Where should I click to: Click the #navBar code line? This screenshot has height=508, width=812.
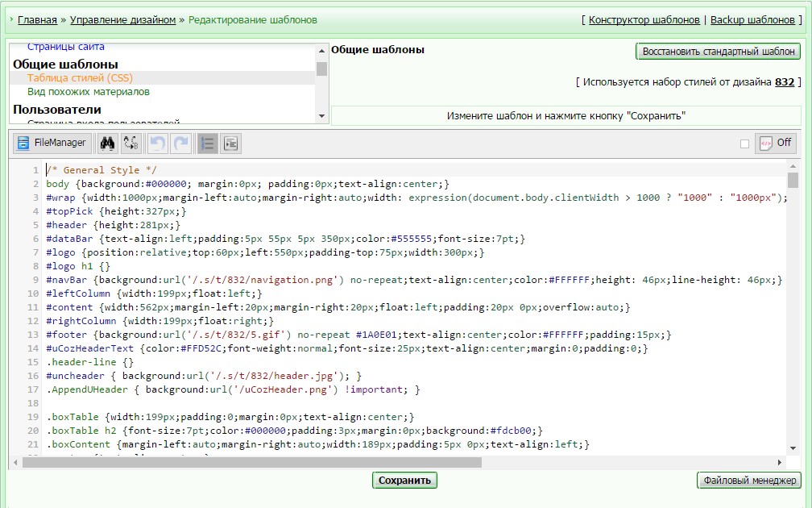coord(414,280)
